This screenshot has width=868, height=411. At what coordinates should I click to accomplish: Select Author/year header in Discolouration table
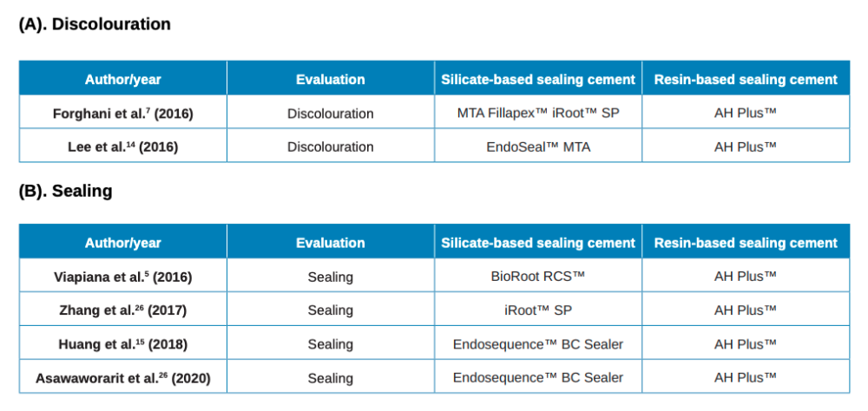122,79
